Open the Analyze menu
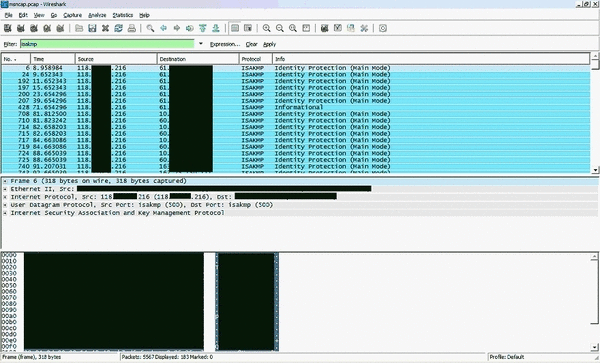The image size is (600, 363). tap(97, 15)
